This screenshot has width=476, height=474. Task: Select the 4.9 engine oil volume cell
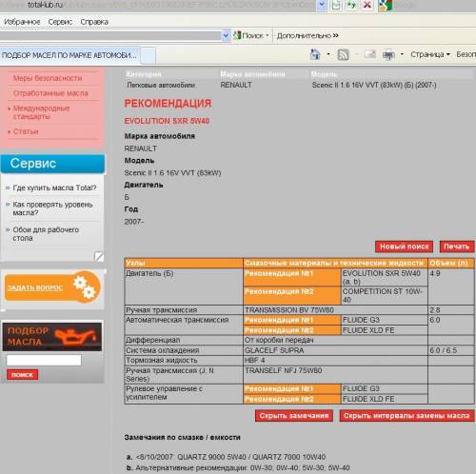(451, 286)
